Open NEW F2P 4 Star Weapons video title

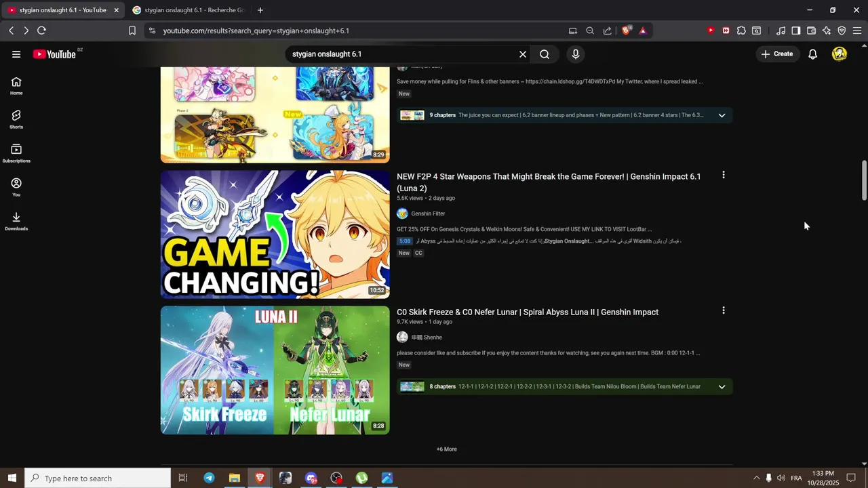(x=549, y=182)
